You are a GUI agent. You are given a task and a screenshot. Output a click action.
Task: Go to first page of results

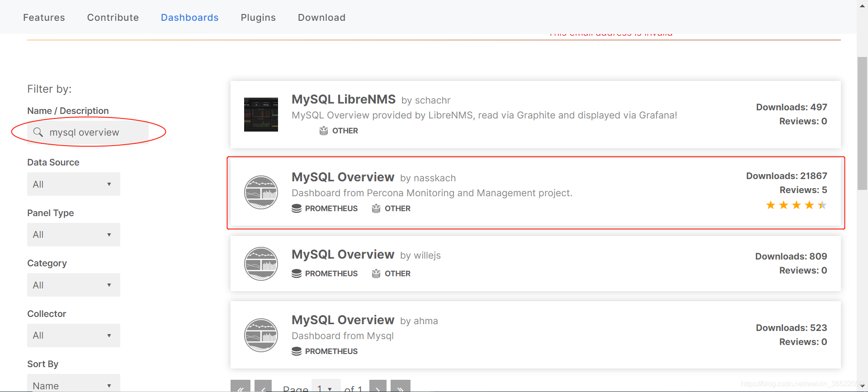pyautogui.click(x=241, y=386)
